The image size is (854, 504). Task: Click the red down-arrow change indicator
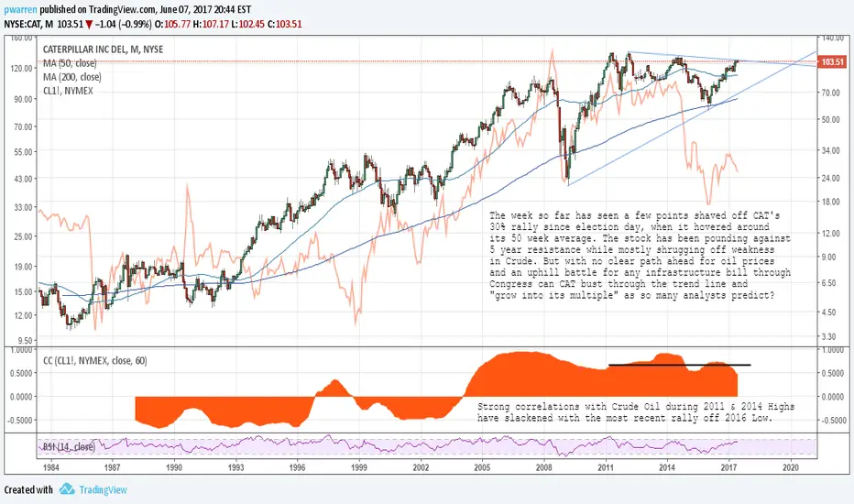pyautogui.click(x=89, y=24)
